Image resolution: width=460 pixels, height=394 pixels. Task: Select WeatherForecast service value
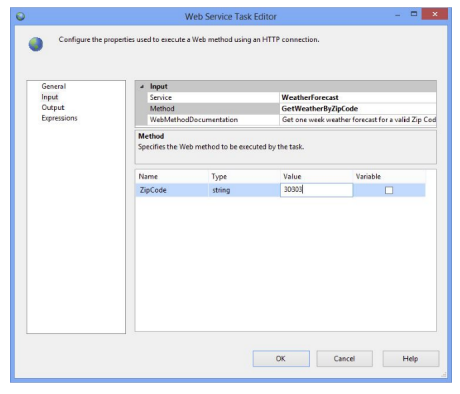tap(310, 98)
